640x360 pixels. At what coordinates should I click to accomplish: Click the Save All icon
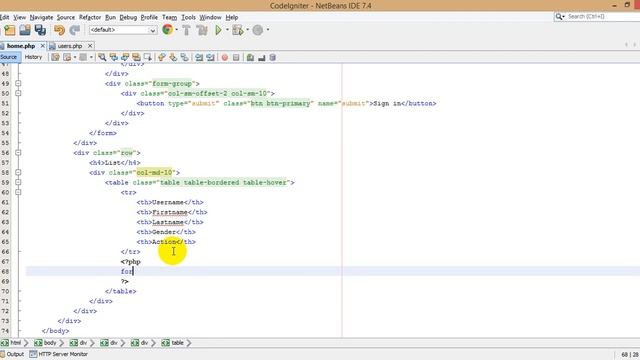[x=40, y=30]
